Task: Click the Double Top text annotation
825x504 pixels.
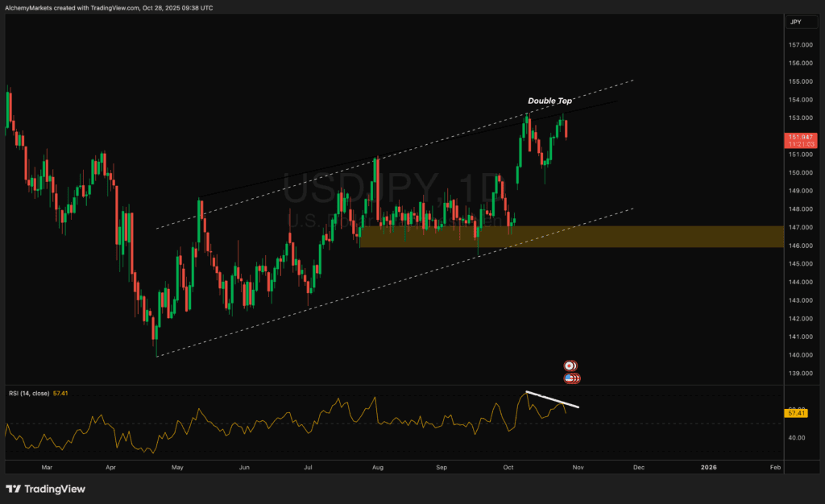Action: click(549, 101)
